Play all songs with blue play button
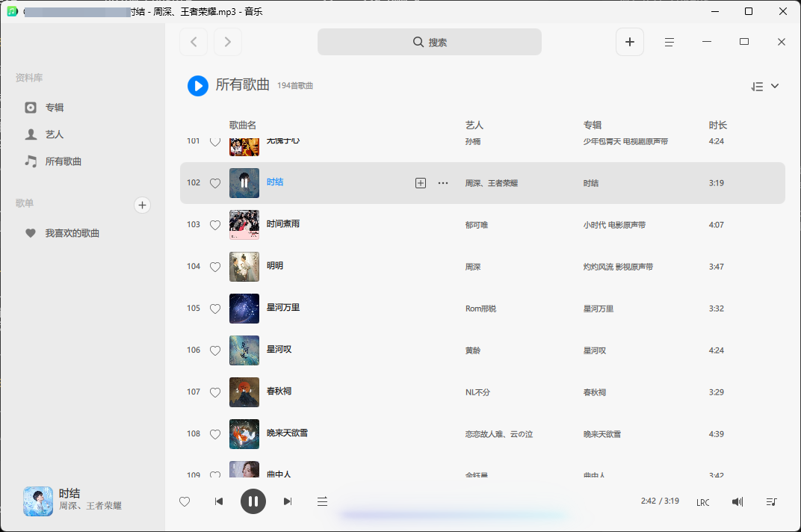Image resolution: width=801 pixels, height=532 pixels. point(198,86)
